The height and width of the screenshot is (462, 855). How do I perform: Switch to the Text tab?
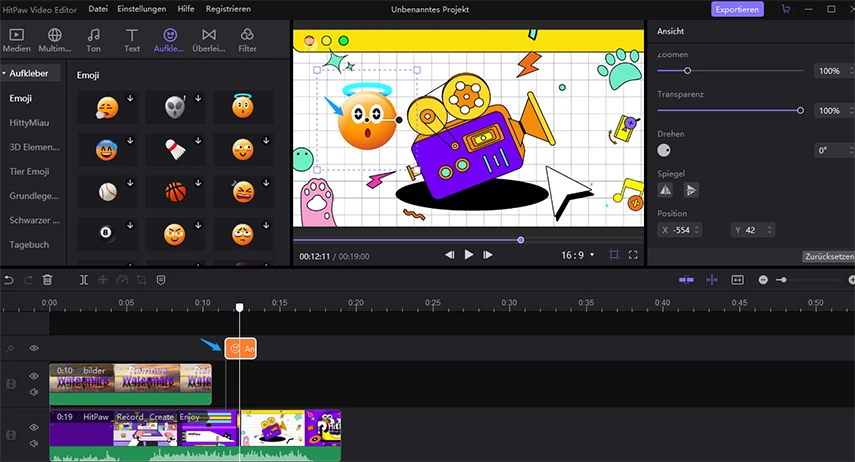(132, 41)
